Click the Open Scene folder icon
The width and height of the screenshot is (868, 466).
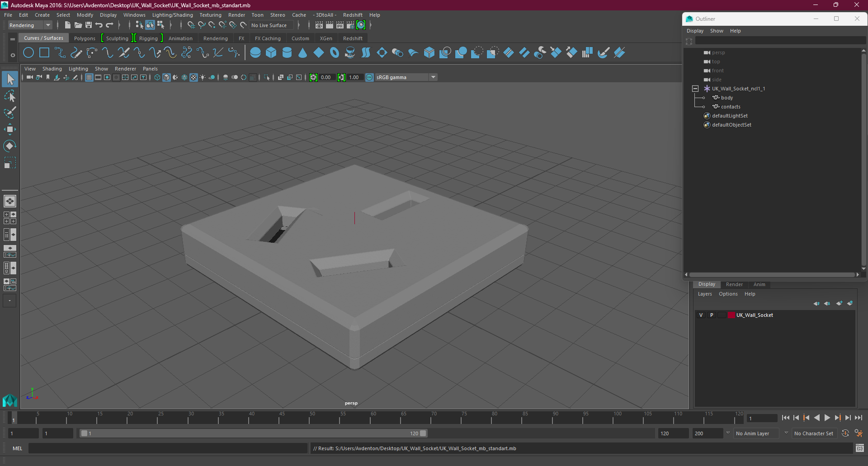[78, 25]
